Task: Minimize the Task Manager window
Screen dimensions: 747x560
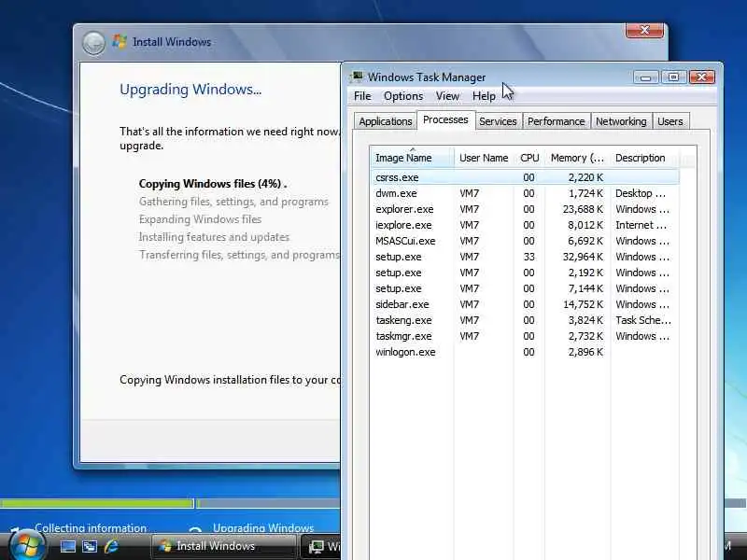Action: click(x=646, y=77)
